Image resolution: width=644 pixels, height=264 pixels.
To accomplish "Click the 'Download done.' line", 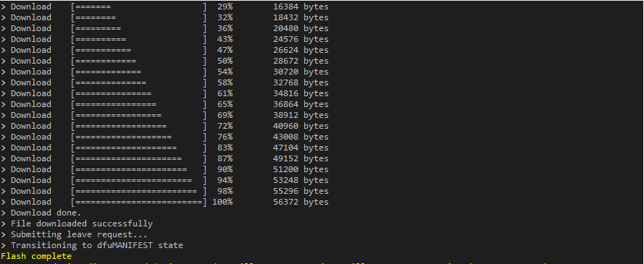I will (41, 213).
